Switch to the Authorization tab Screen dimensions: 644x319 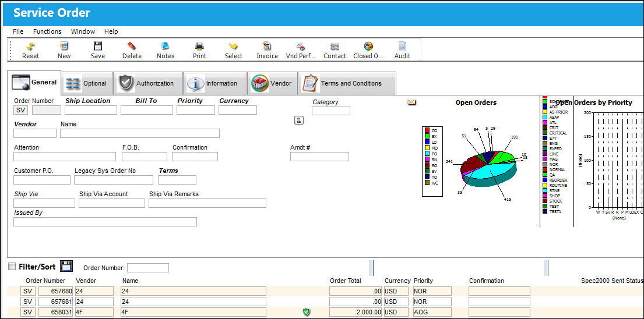tap(148, 83)
